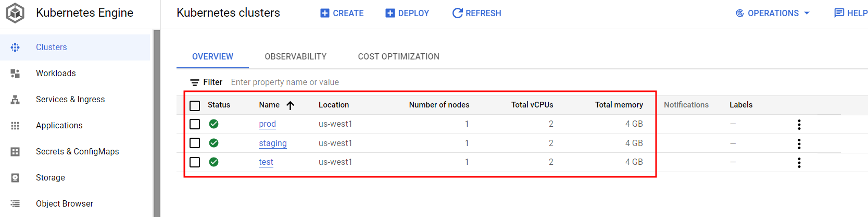Click the Labels column header
The image size is (868, 217).
coord(741,105)
